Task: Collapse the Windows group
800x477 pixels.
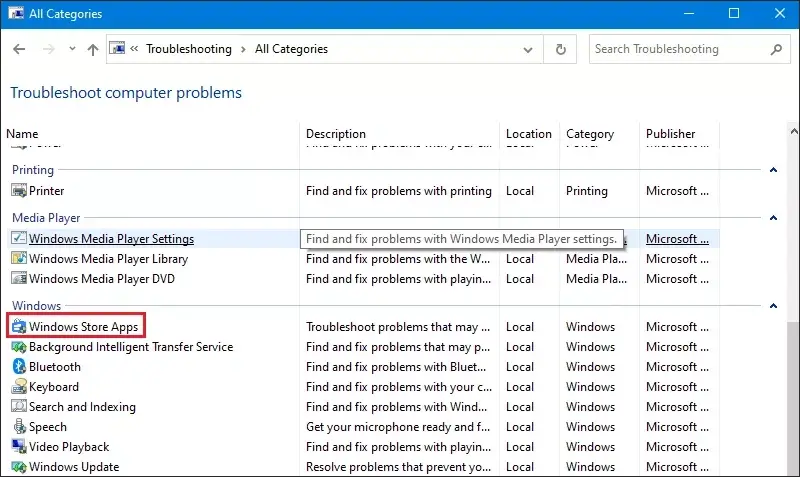Action: 773,306
